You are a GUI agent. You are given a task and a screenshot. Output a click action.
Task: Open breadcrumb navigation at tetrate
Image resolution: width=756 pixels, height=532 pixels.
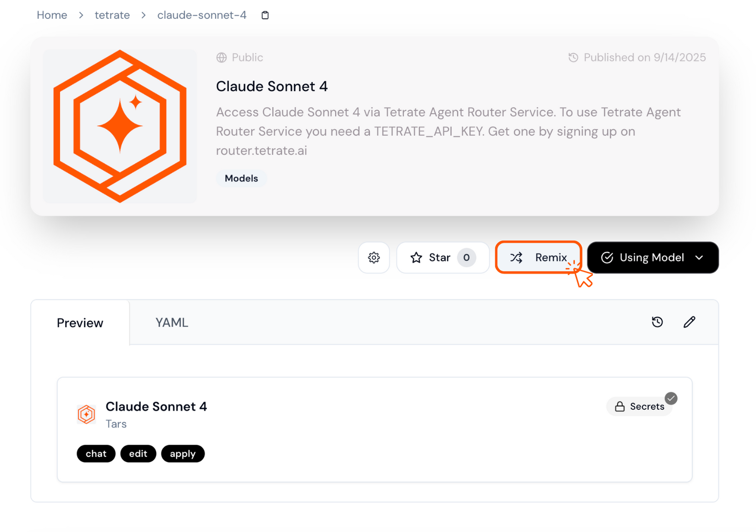point(112,15)
